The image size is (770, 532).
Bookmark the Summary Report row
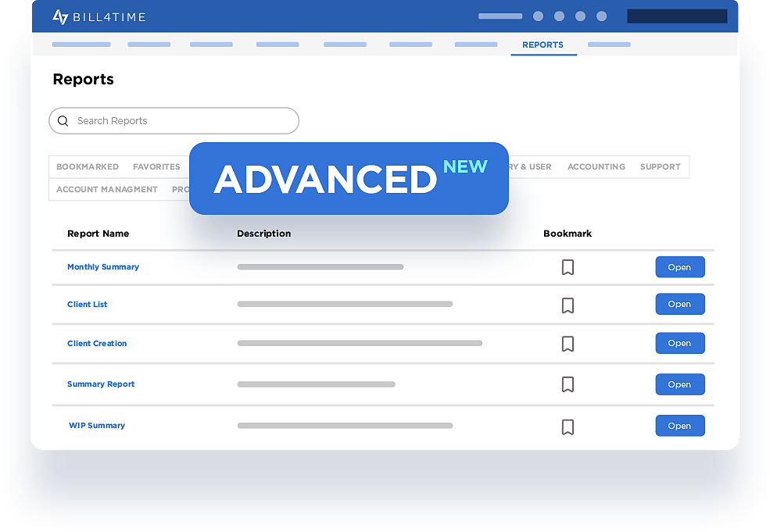tap(568, 384)
